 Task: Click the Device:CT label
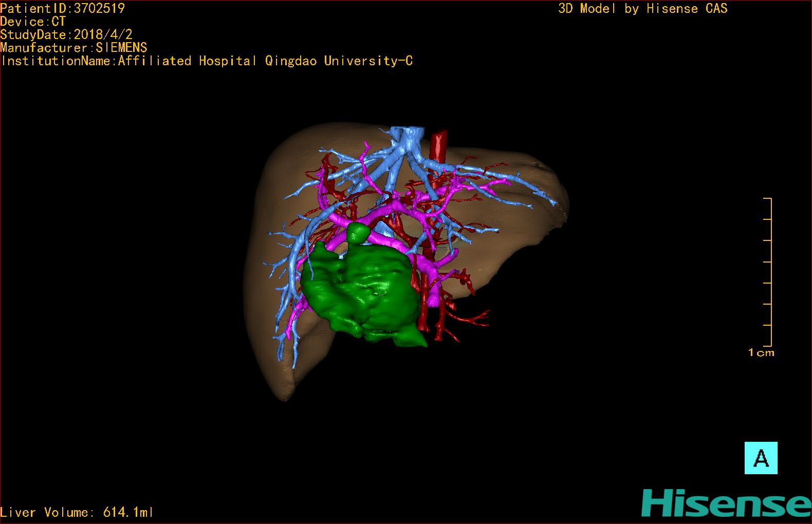(x=33, y=22)
